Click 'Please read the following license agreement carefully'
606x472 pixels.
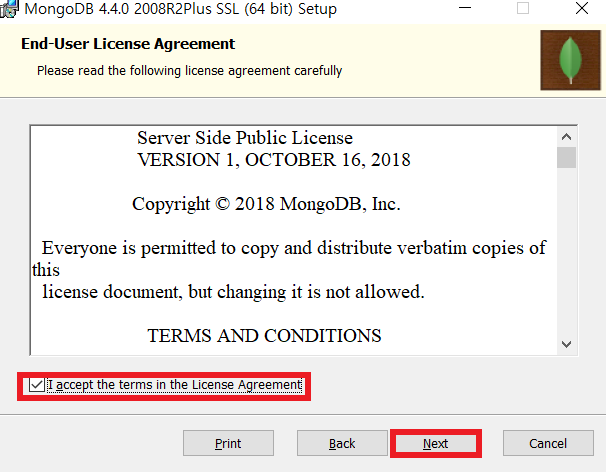[189, 71]
